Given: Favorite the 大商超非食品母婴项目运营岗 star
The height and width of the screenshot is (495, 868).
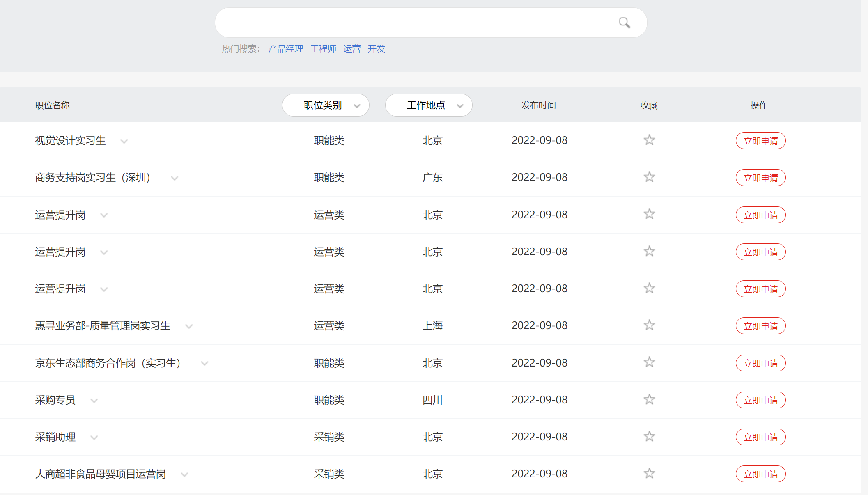Looking at the screenshot, I should coord(649,473).
